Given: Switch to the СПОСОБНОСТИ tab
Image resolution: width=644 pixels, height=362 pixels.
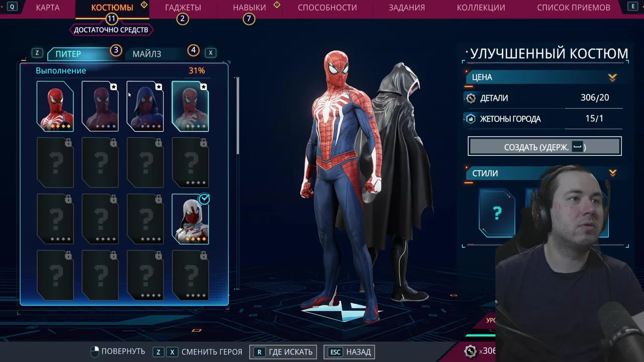Looking at the screenshot, I should pyautogui.click(x=327, y=8).
